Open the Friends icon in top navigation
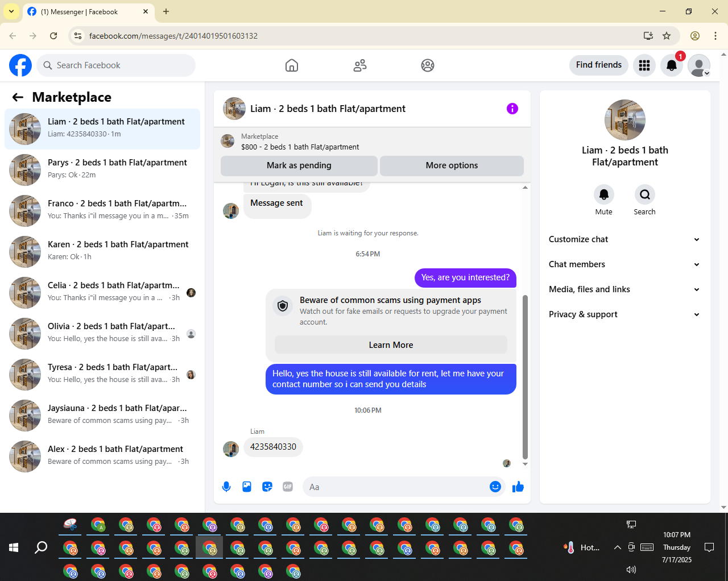The image size is (728, 581). click(360, 65)
